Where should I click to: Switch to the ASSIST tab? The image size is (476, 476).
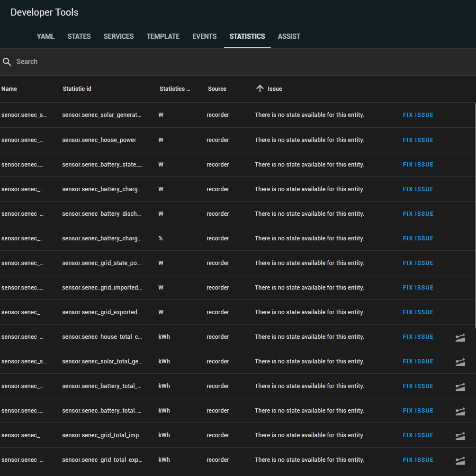(x=289, y=36)
